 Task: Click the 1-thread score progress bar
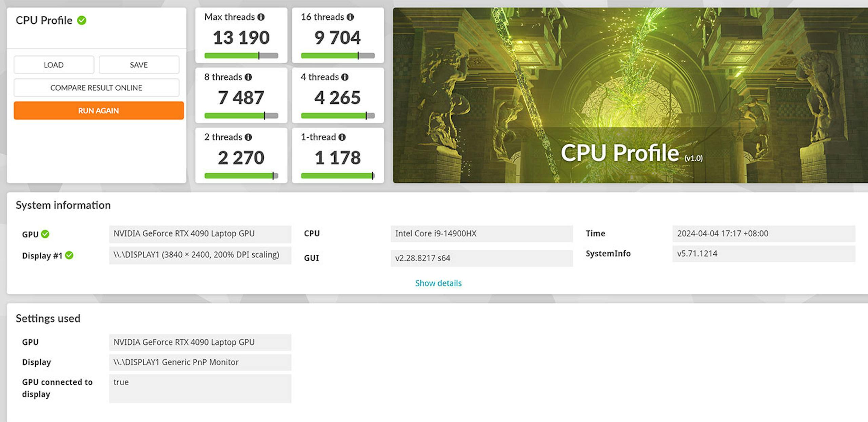click(x=338, y=176)
